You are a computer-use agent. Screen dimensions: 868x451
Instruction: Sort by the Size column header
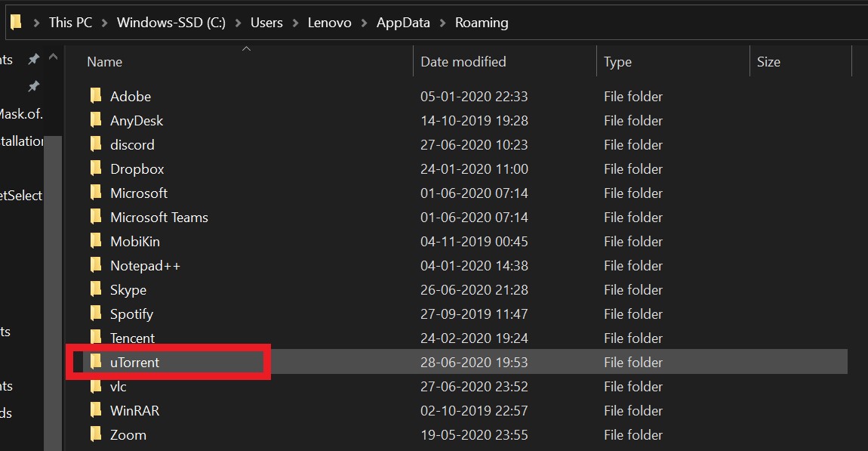click(x=768, y=61)
